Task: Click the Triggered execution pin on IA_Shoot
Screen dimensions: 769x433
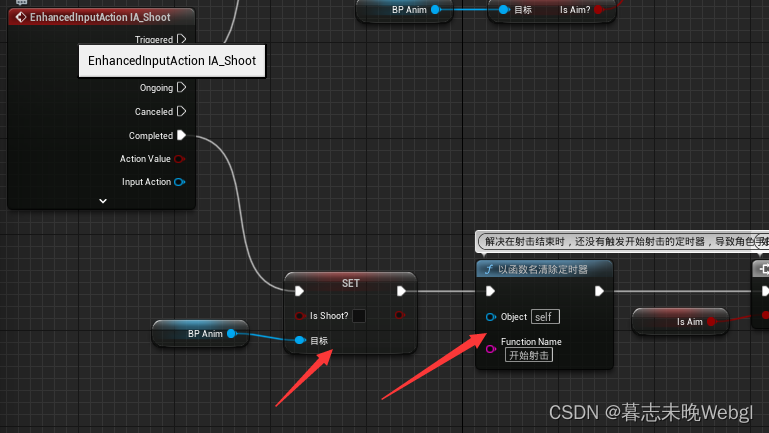Action: [181, 39]
